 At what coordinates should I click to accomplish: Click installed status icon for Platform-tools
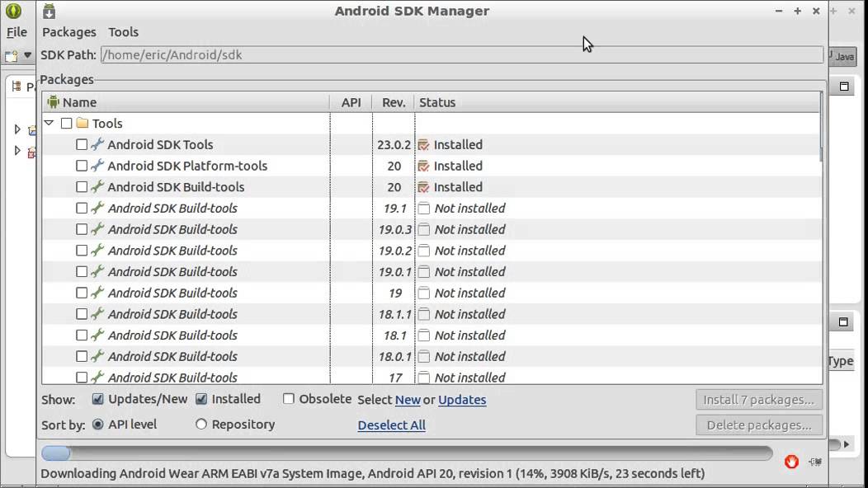[423, 166]
